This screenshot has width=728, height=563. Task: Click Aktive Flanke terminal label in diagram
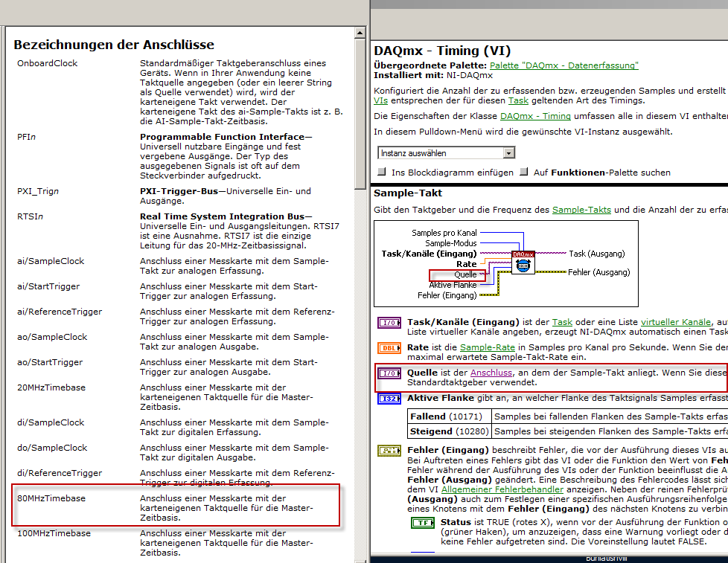coord(453,285)
